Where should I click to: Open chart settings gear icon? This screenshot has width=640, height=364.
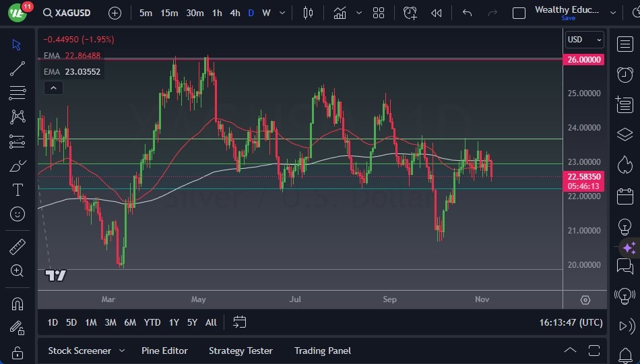(585, 300)
